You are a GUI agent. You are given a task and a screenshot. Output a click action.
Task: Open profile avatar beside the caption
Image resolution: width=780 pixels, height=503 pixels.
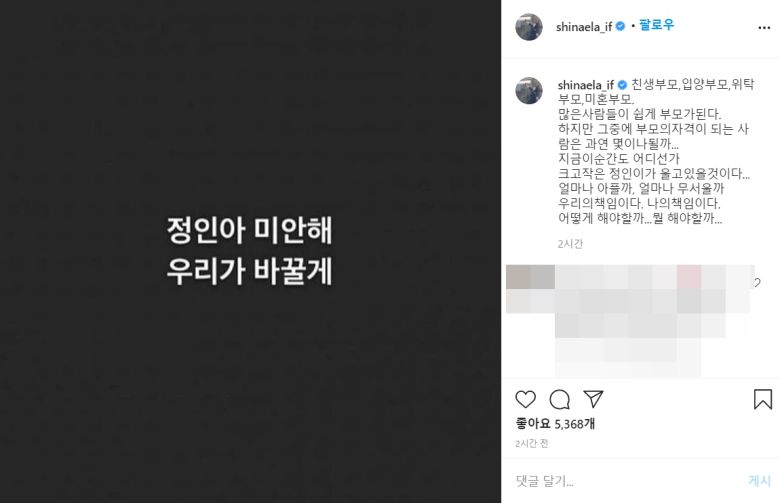tap(529, 91)
